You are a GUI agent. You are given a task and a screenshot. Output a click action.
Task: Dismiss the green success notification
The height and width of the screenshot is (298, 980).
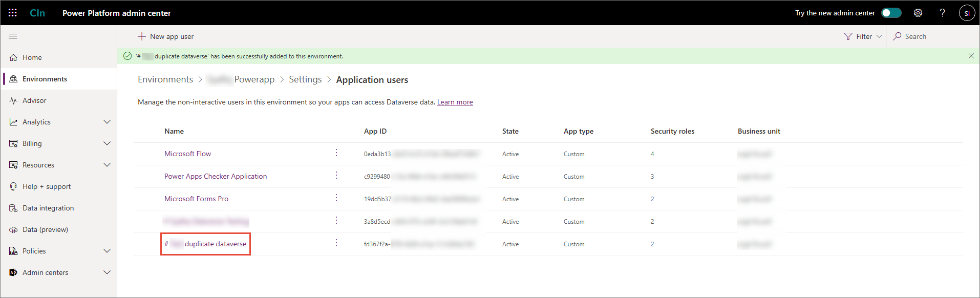[x=971, y=56]
